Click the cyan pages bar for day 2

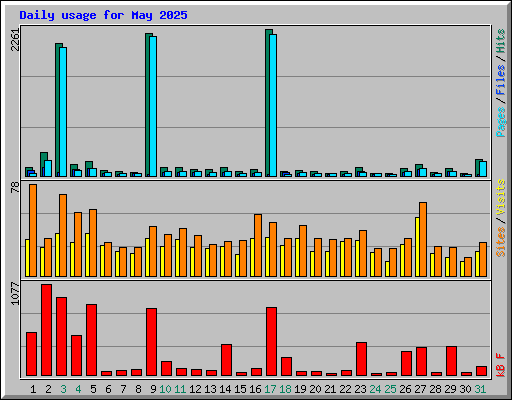coord(48,169)
